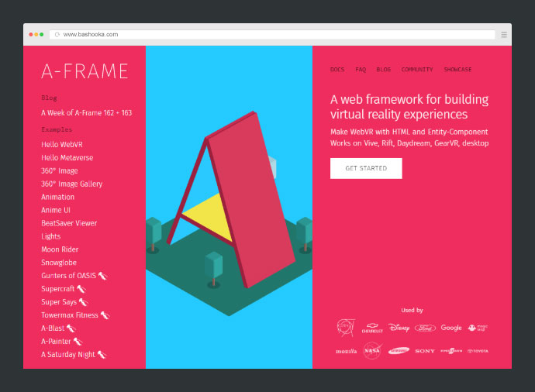This screenshot has height=392, width=535.
Task: Open the Supercraft link
Action: pos(57,289)
